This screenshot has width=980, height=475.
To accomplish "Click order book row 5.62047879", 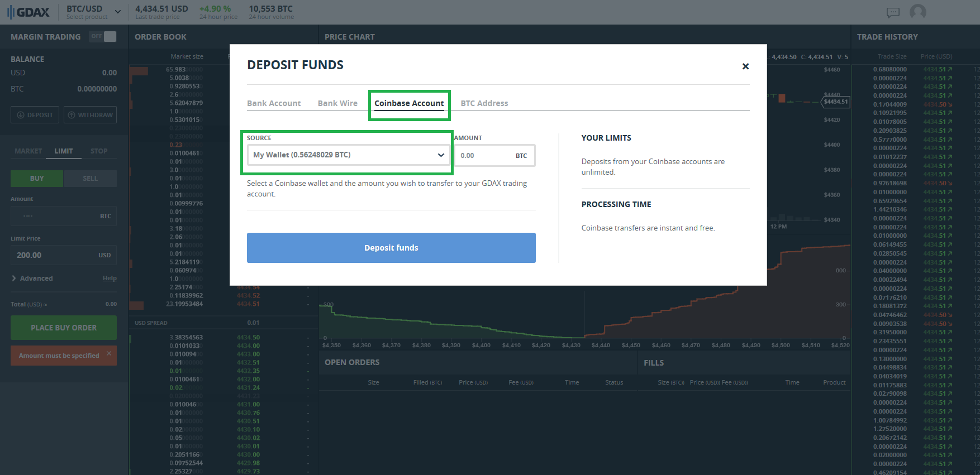I will (223, 103).
